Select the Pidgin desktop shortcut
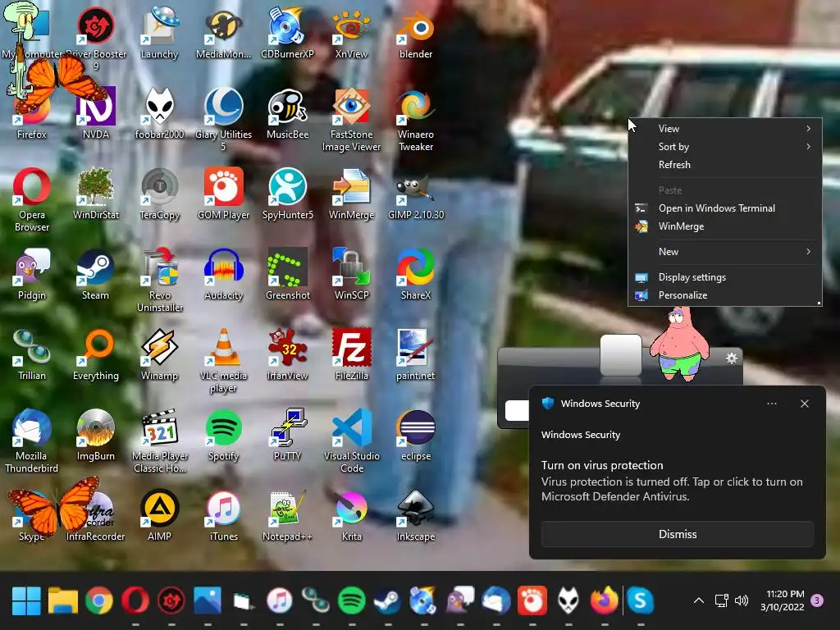 point(32,273)
